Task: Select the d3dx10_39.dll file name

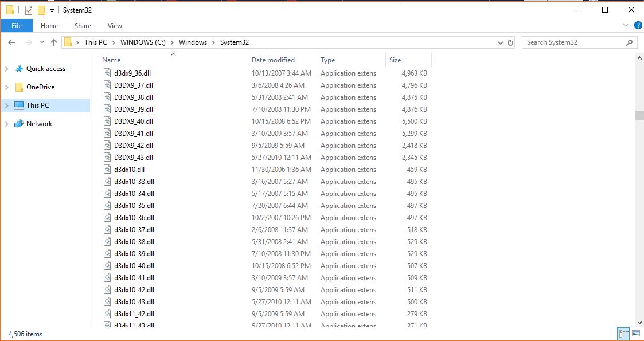Action: pyautogui.click(x=134, y=253)
